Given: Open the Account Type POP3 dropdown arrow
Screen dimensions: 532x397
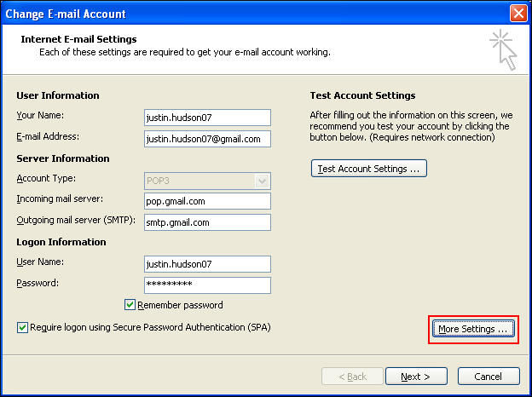Looking at the screenshot, I should pos(262,181).
